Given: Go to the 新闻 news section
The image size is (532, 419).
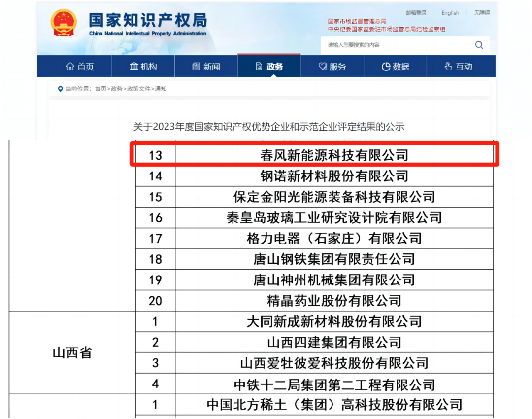Looking at the screenshot, I should coord(206,67).
